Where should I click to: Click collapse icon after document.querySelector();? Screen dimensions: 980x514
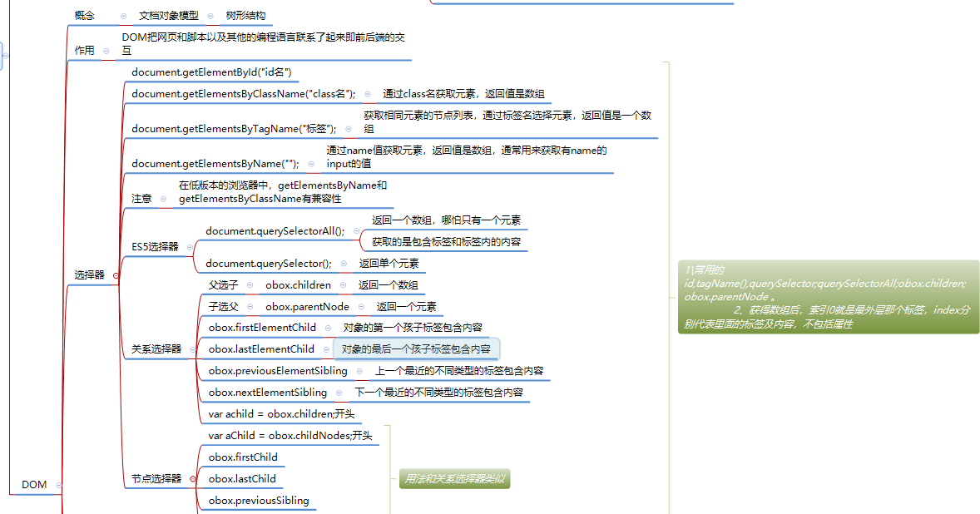tap(344, 263)
